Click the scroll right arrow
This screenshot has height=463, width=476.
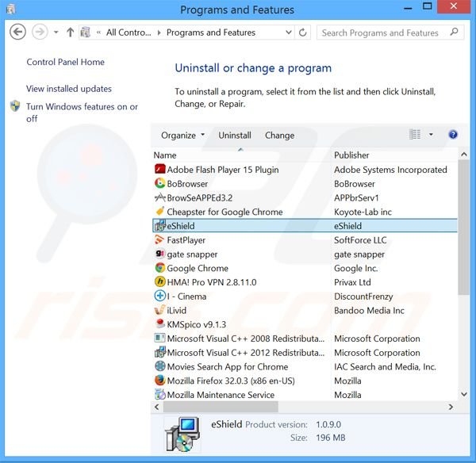pos(451,407)
